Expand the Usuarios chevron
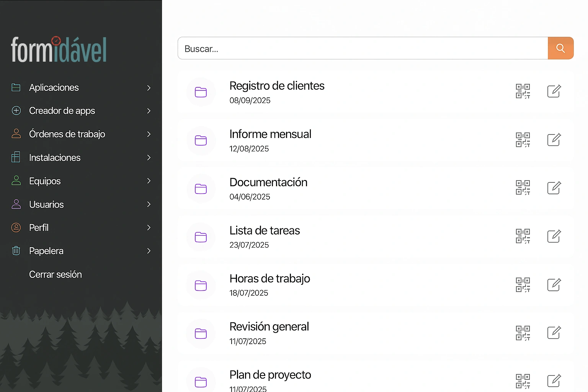 (x=149, y=204)
